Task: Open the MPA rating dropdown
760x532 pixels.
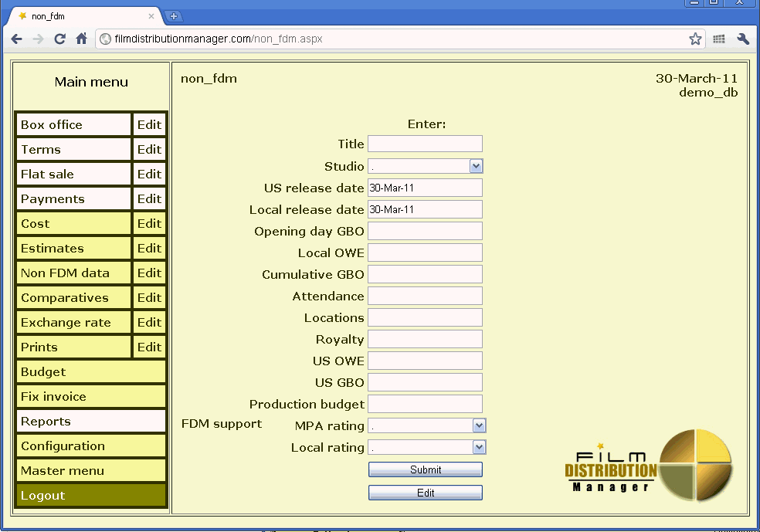Action: pyautogui.click(x=479, y=425)
